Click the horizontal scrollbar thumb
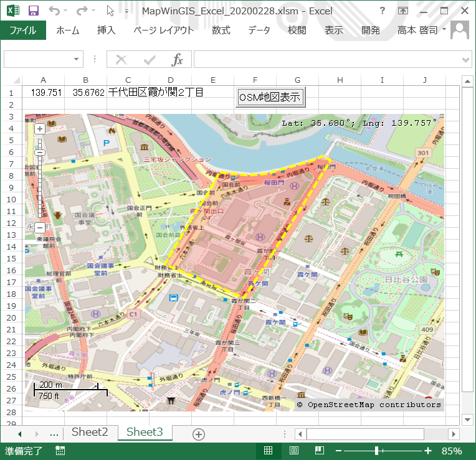Screen dimensions: 476x460 pyautogui.click(x=365, y=434)
